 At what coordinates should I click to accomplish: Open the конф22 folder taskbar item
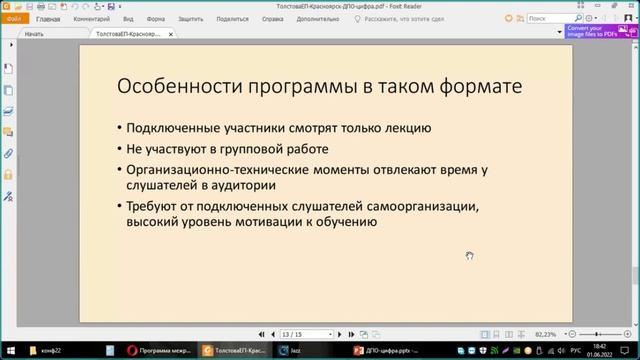(x=46, y=351)
